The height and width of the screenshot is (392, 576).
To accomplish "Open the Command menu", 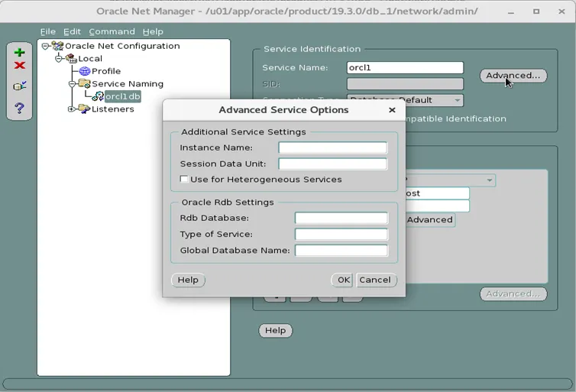I will pos(112,31).
